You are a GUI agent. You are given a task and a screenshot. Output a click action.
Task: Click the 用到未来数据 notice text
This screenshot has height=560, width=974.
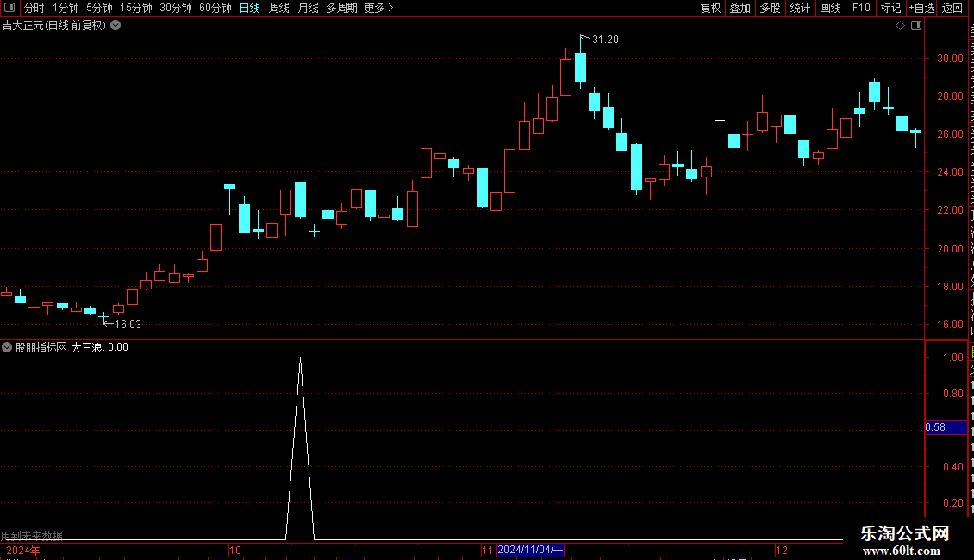point(32,535)
